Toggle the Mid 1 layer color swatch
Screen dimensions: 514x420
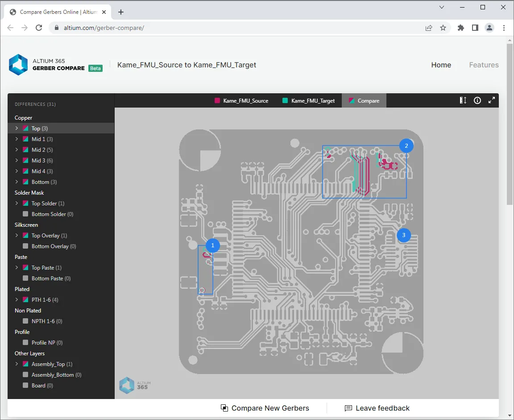pyautogui.click(x=25, y=139)
